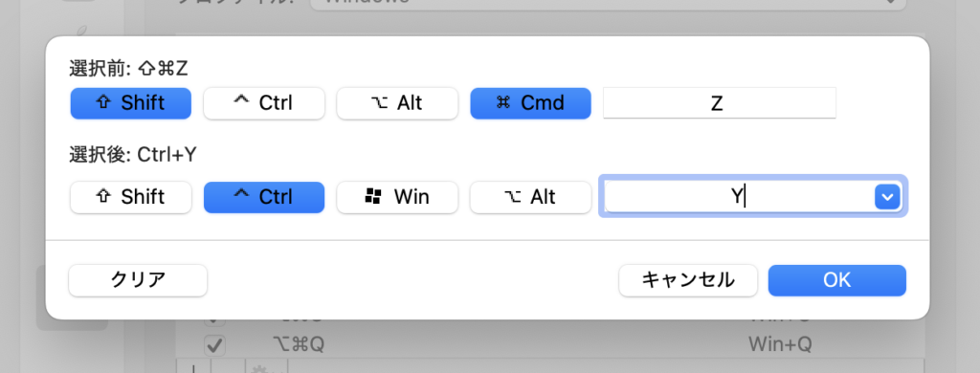Open the Windows profile dropdown
Screen dimensions: 980x373
[608, 3]
